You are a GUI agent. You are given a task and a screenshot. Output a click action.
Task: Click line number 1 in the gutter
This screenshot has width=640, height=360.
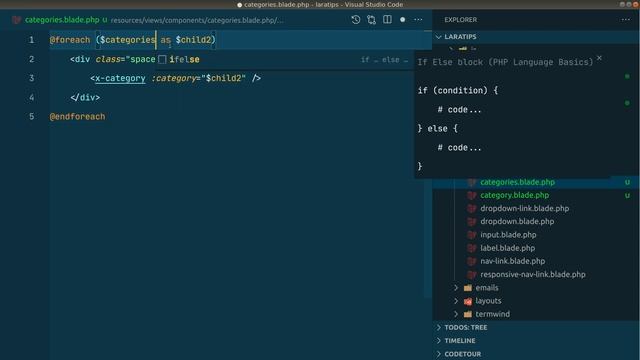(x=31, y=40)
